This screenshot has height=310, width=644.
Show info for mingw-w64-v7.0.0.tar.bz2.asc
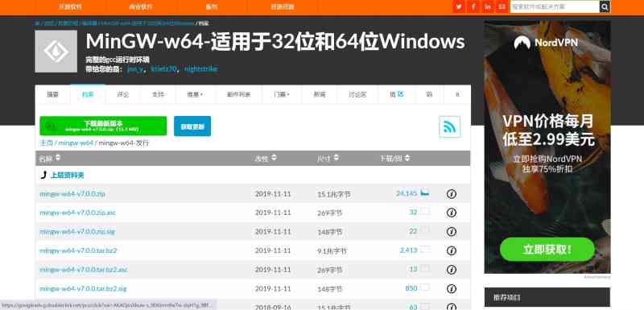tap(452, 270)
